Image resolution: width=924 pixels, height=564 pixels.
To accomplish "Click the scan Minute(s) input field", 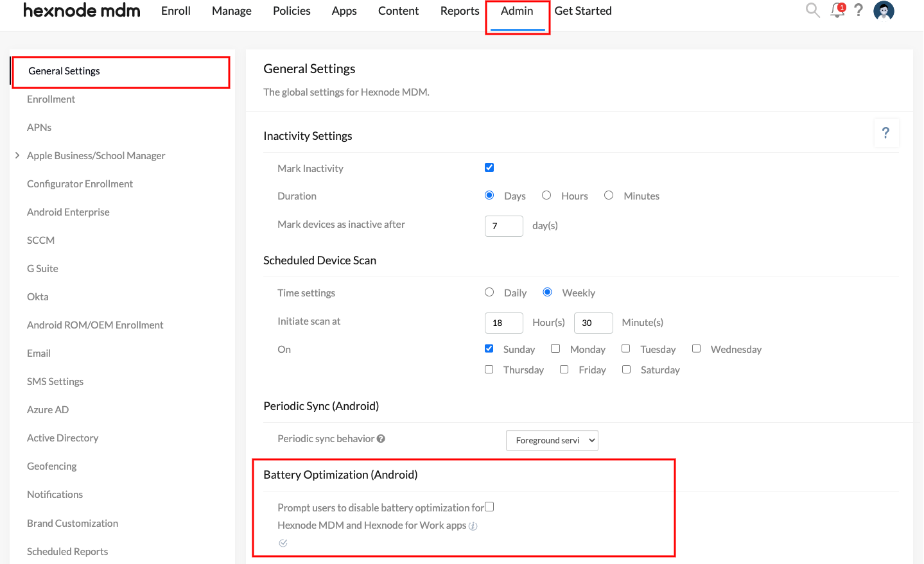I will point(593,323).
